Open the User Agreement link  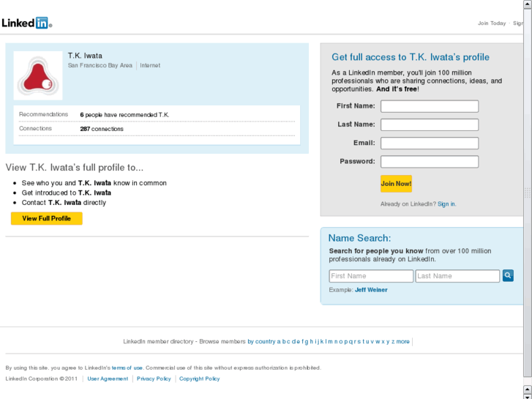pos(108,379)
